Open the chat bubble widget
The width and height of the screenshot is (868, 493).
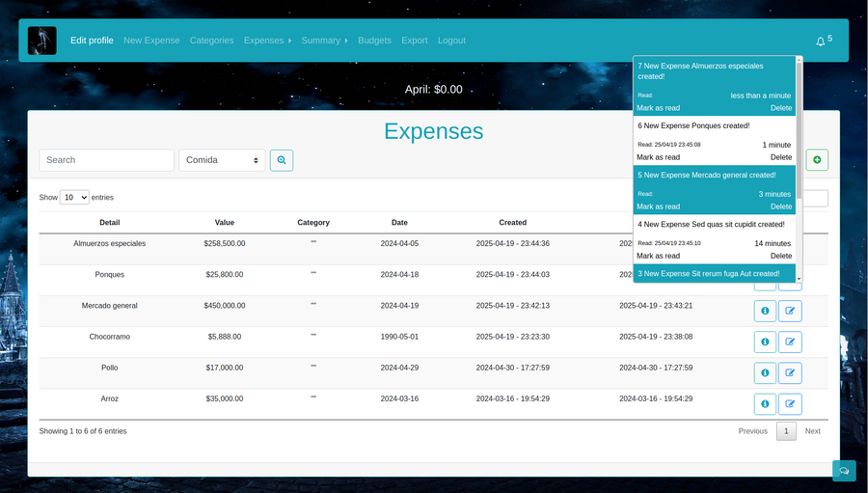coord(844,471)
